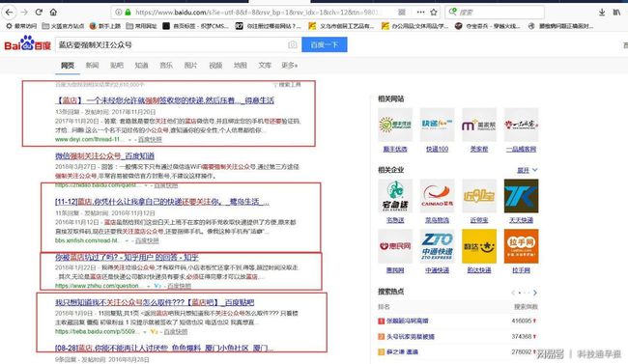Open the yellow 韵达 logo tile
The width and height of the screenshot is (628, 364).
click(479, 246)
